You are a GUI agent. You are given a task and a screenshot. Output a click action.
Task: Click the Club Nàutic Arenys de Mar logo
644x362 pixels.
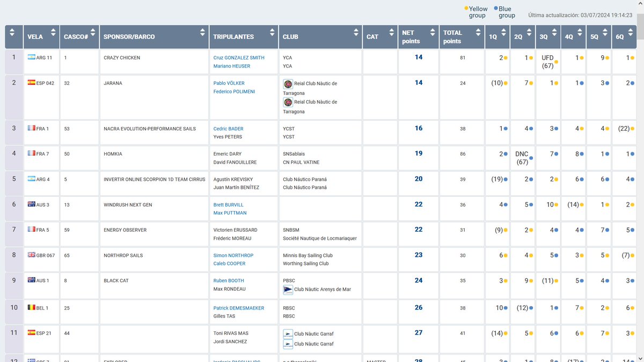pyautogui.click(x=288, y=290)
